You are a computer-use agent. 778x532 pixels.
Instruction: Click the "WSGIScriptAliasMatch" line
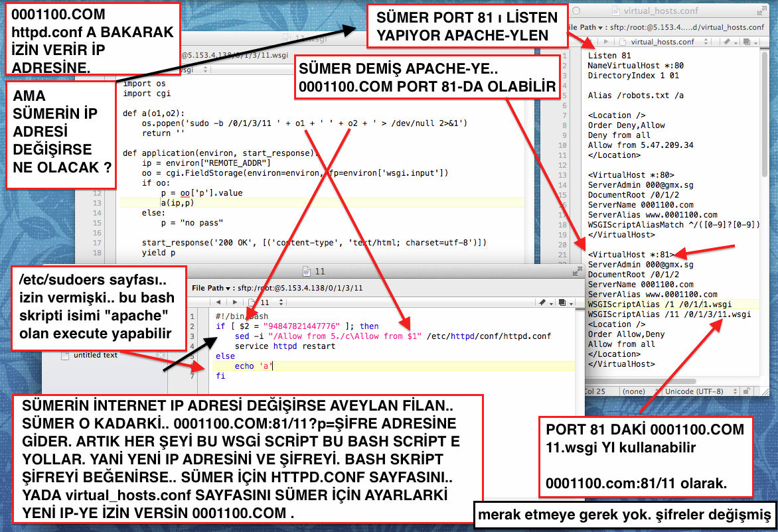[x=674, y=225]
